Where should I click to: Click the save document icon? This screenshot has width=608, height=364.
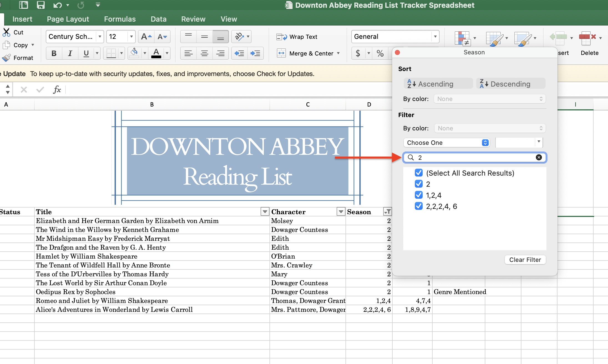coord(41,5)
